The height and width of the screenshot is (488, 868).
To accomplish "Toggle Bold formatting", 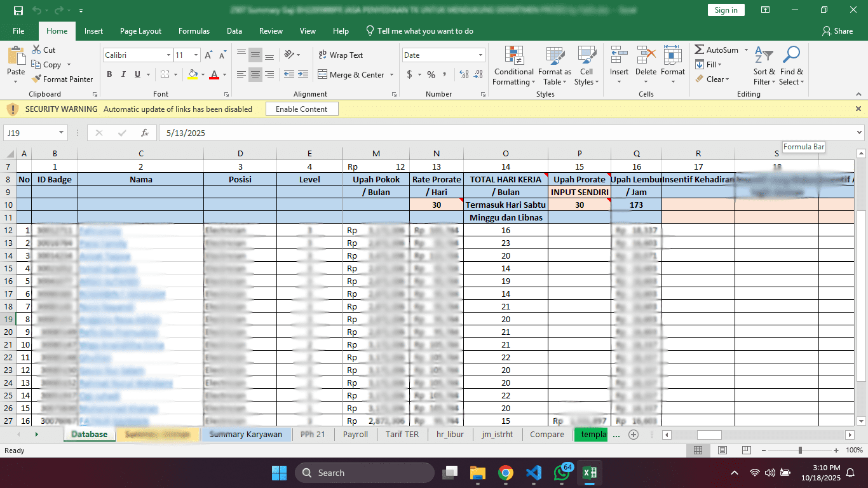I will tap(109, 74).
